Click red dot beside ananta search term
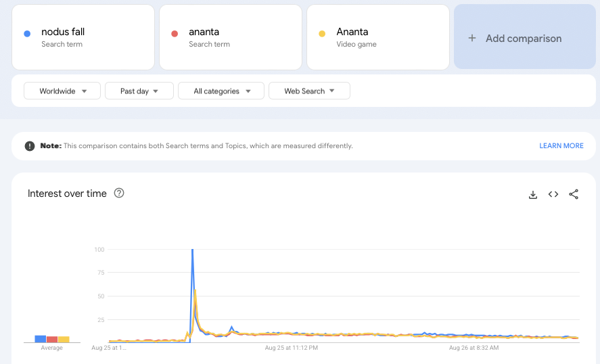Image resolution: width=600 pixels, height=364 pixels. pyautogui.click(x=175, y=34)
